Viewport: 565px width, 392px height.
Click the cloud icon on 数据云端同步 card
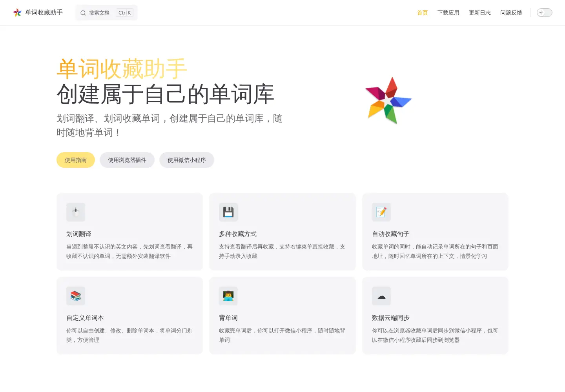coord(381,296)
